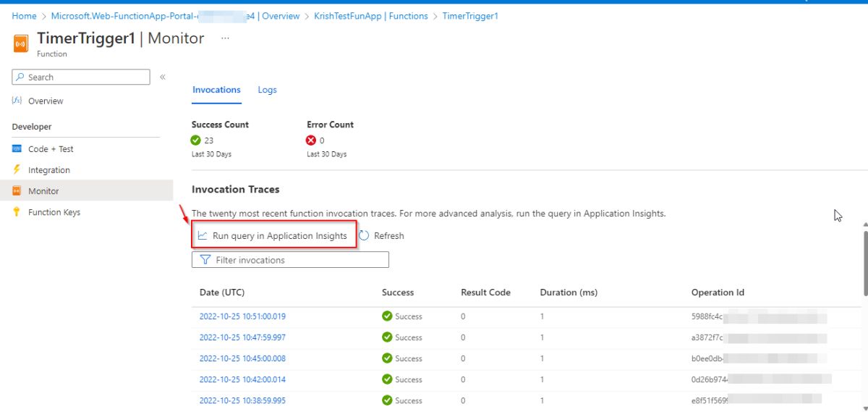Click the Overview function icon in sidebar
The width and height of the screenshot is (868, 412).
coord(17,101)
